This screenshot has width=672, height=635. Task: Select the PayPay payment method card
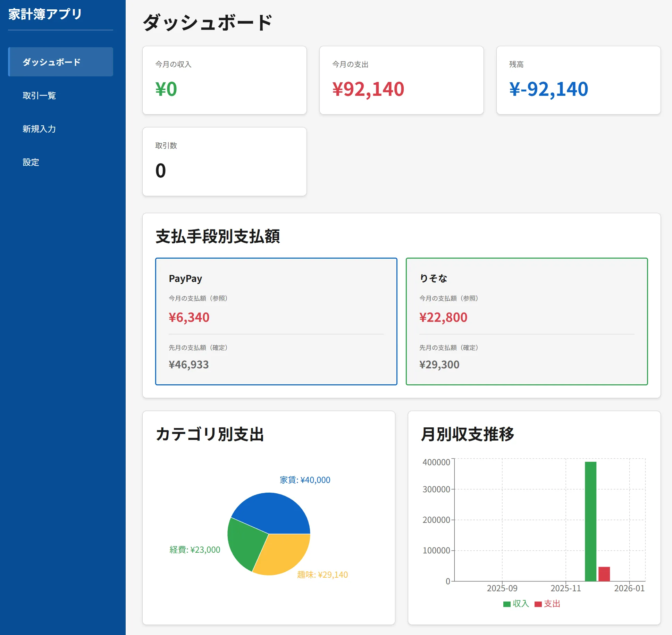(276, 321)
